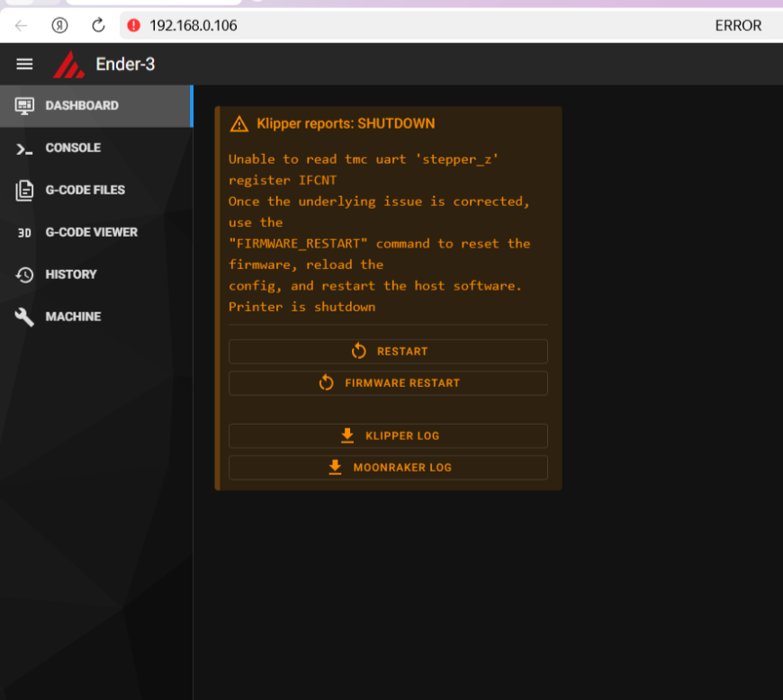The height and width of the screenshot is (700, 783).
Task: Go back with browser back arrow
Action: coord(21,25)
